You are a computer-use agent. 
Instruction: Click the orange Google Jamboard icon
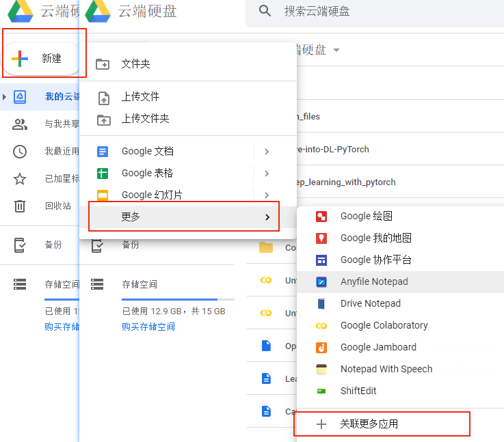pyautogui.click(x=321, y=347)
